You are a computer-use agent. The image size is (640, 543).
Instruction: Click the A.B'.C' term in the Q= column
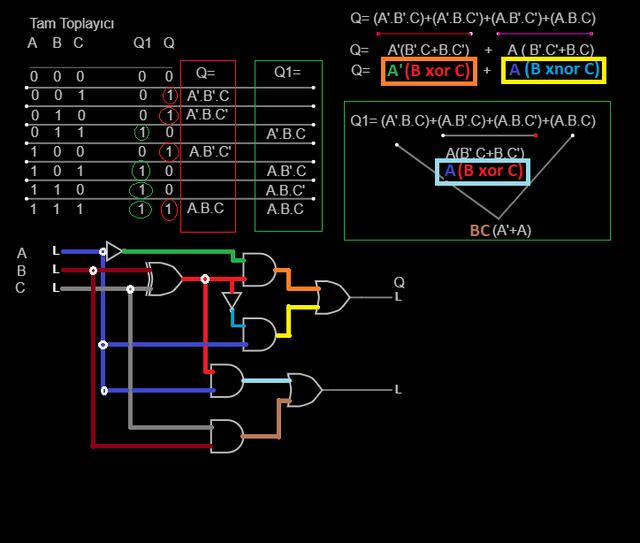(x=210, y=152)
